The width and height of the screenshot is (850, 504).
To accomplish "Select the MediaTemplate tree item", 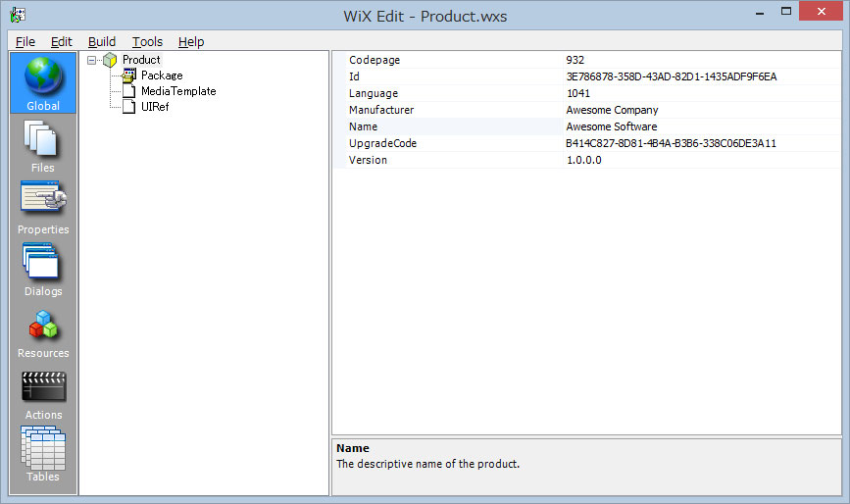I will click(x=177, y=91).
